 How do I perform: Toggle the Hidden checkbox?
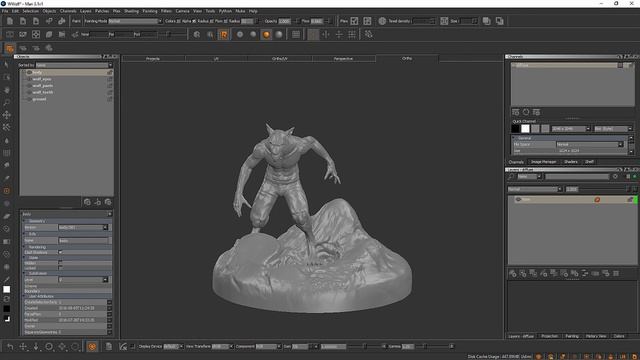pyautogui.click(x=60, y=263)
